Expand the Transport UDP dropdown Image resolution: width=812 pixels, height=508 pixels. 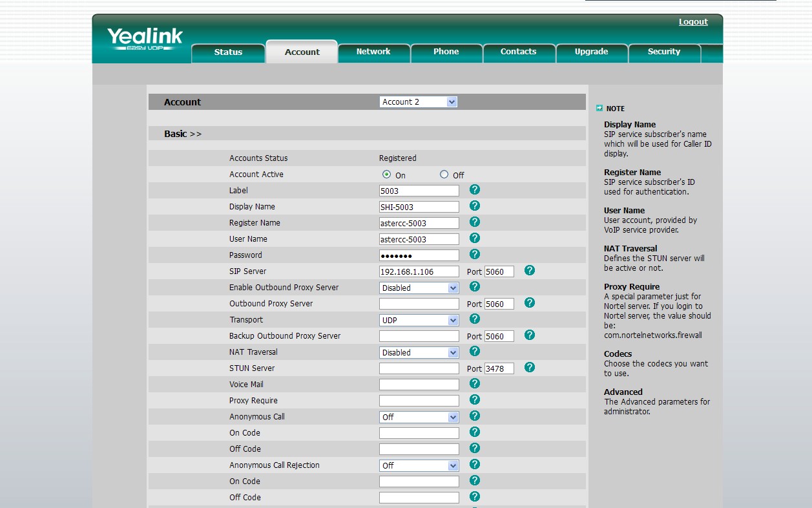point(419,320)
